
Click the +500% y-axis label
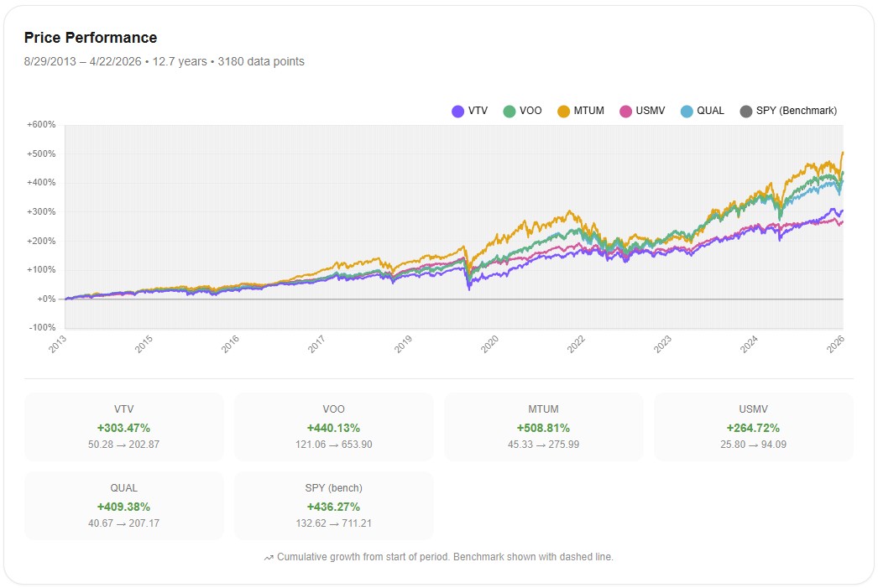click(x=41, y=154)
